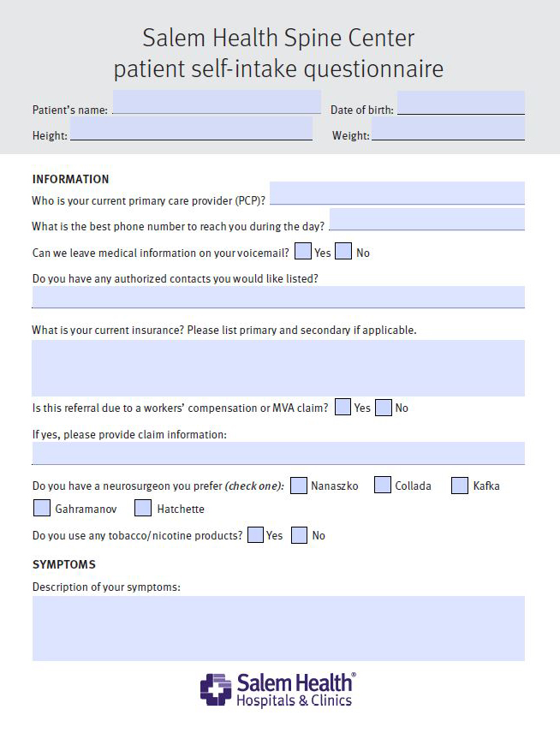The height and width of the screenshot is (733, 560).
Task: Click the primary care provider field
Action: 396,193
